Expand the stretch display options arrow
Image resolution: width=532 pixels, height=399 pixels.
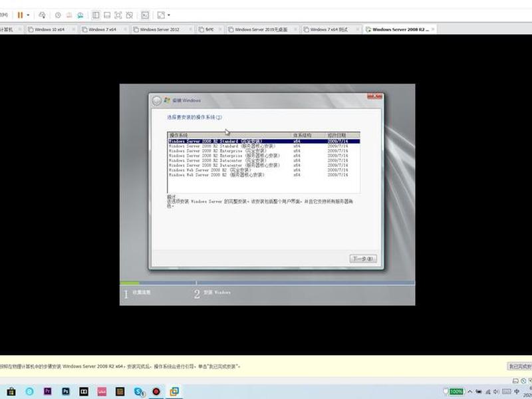point(169,15)
